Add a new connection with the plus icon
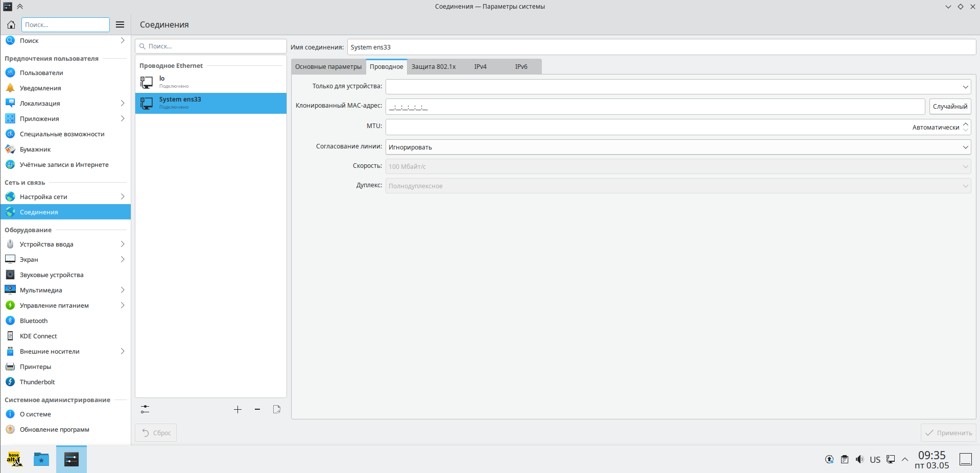Viewport: 980px width, 473px height. pyautogui.click(x=237, y=409)
